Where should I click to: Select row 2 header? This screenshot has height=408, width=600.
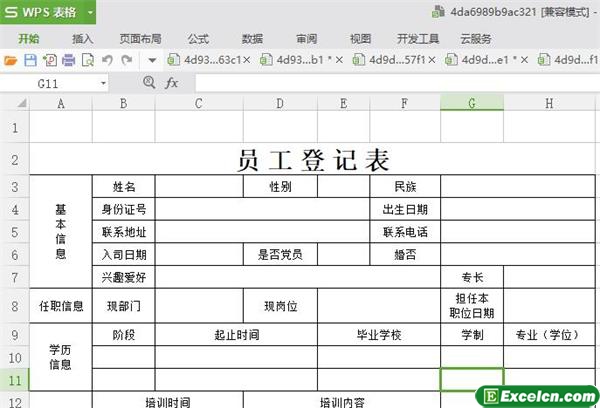click(x=15, y=159)
